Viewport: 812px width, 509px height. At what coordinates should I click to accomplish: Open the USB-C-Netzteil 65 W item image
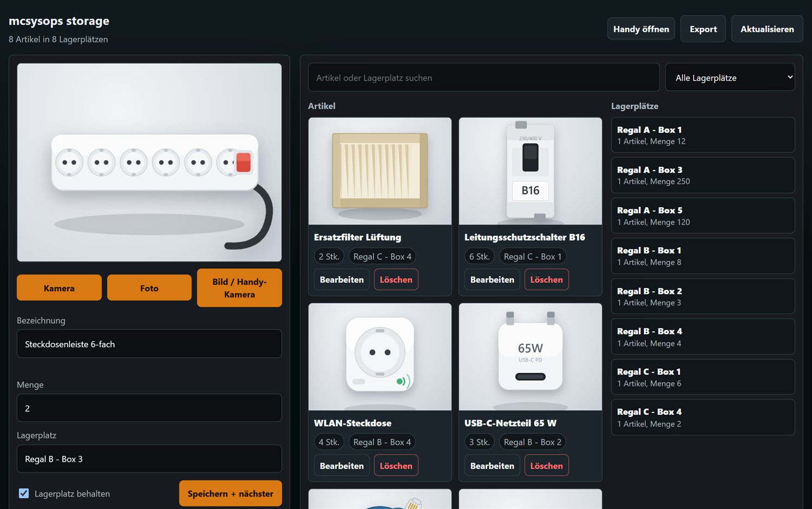point(531,357)
